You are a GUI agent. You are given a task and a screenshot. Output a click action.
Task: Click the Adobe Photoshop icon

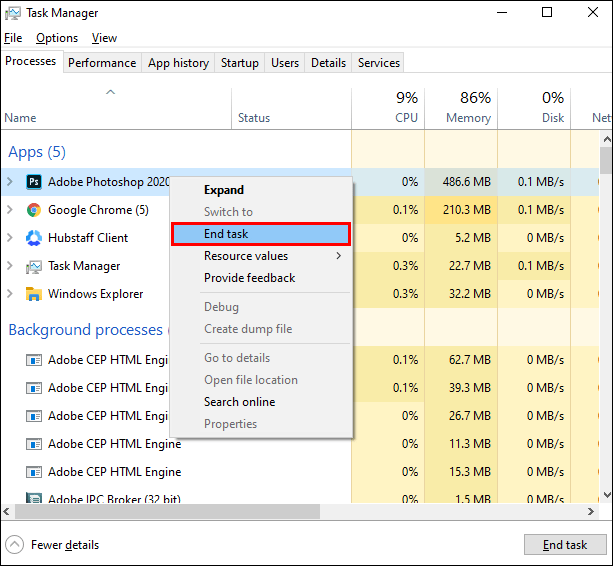34,182
